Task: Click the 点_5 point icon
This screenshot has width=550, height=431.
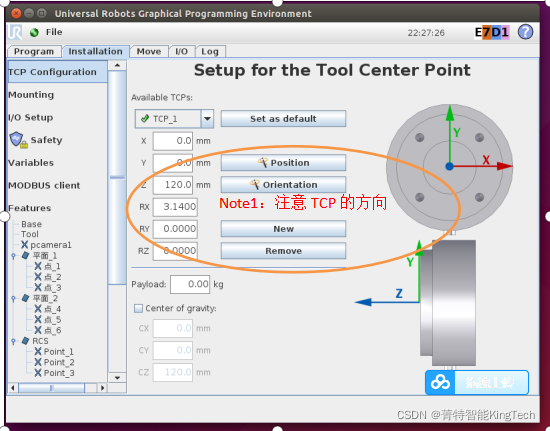Action: pyautogui.click(x=38, y=319)
